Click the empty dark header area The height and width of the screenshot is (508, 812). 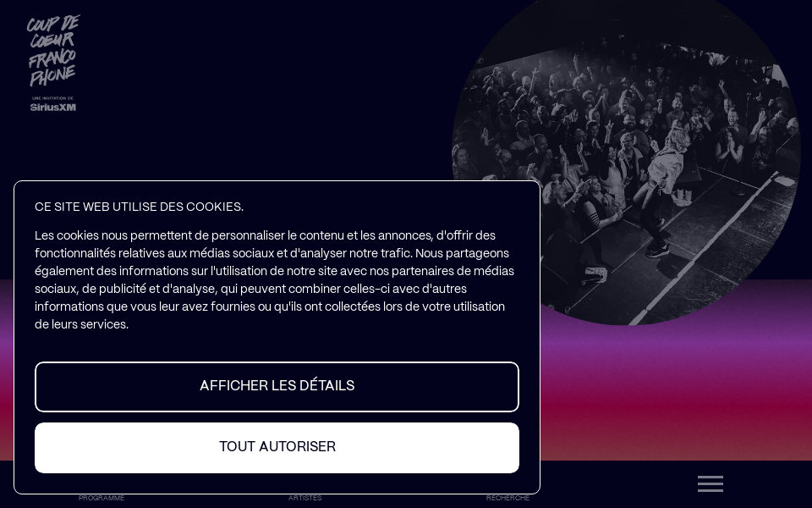(259, 88)
